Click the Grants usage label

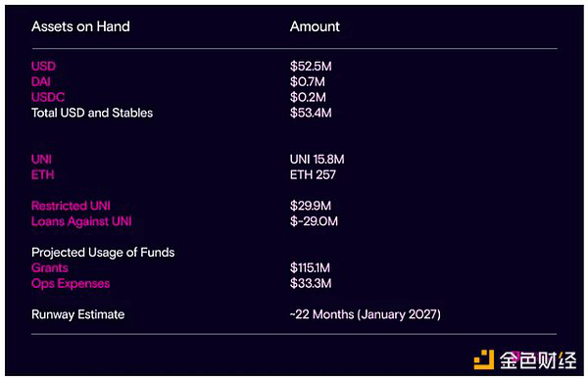[x=50, y=267]
